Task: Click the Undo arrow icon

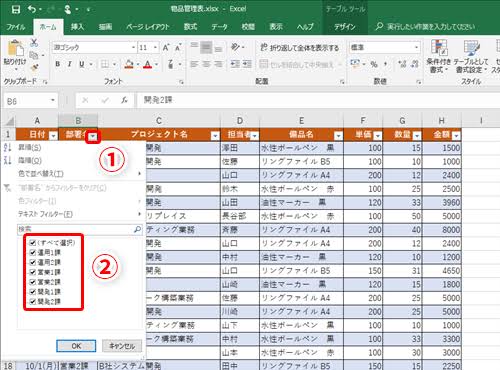Action: coord(32,9)
